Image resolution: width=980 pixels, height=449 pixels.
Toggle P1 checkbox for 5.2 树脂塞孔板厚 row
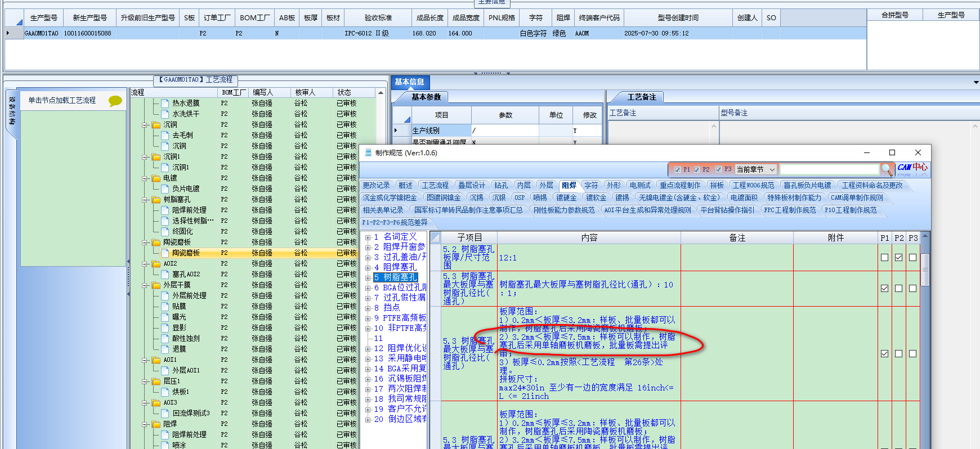884,257
